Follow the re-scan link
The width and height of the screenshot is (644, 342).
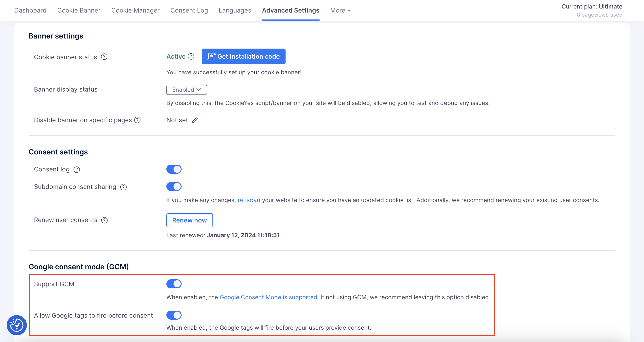(x=248, y=200)
